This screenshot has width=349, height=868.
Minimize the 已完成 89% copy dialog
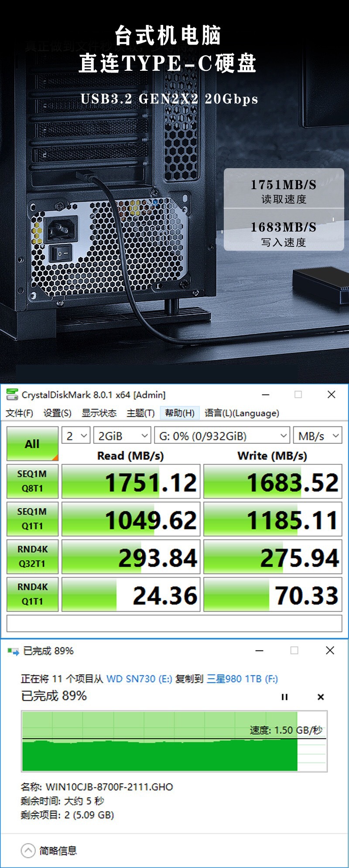pos(260,650)
